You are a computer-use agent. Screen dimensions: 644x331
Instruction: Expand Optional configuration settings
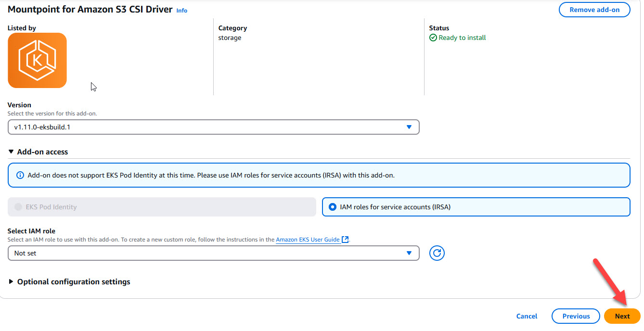(69, 281)
